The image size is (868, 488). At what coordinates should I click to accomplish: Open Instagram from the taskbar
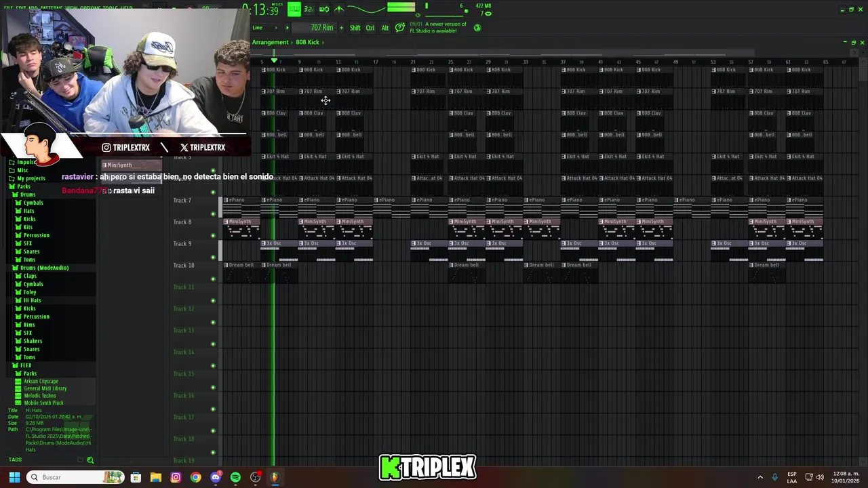(176, 477)
